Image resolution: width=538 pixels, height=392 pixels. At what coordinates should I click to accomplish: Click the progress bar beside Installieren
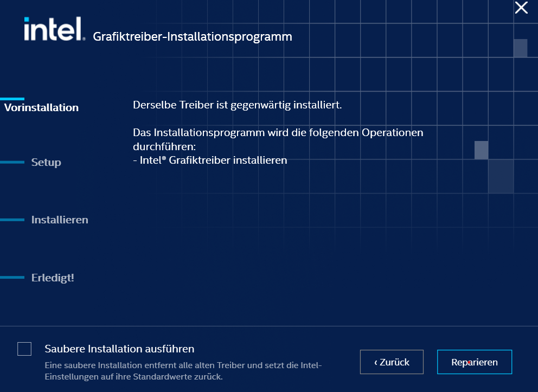point(12,220)
